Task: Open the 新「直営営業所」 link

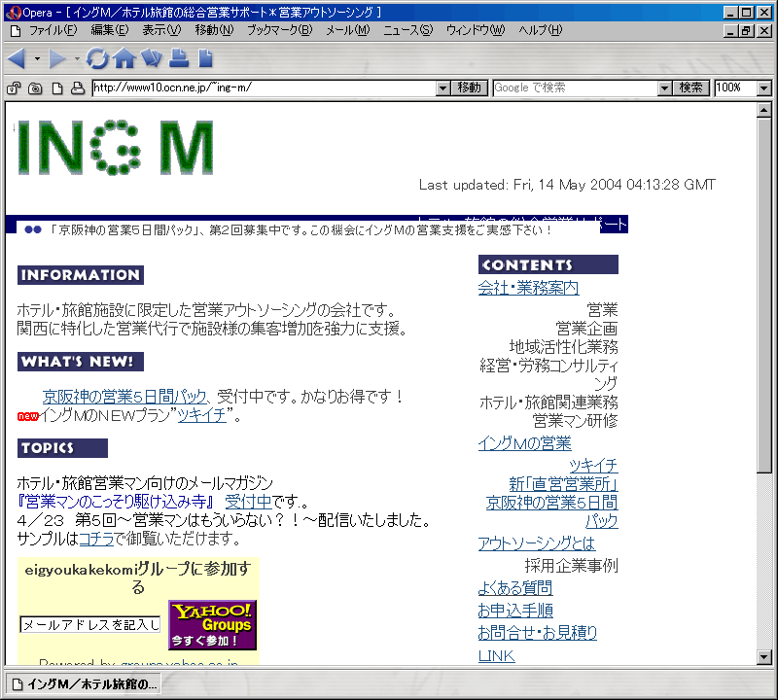Action: 563,484
